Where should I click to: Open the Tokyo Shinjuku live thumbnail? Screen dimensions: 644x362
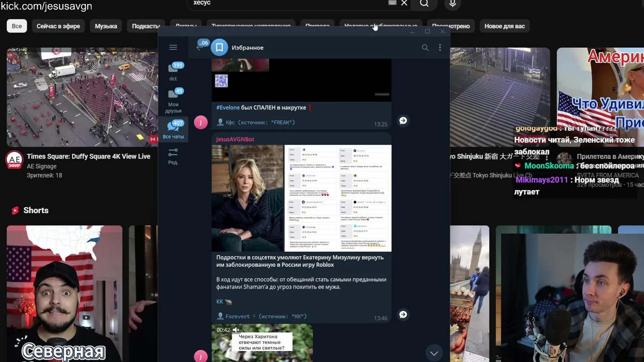click(500, 97)
